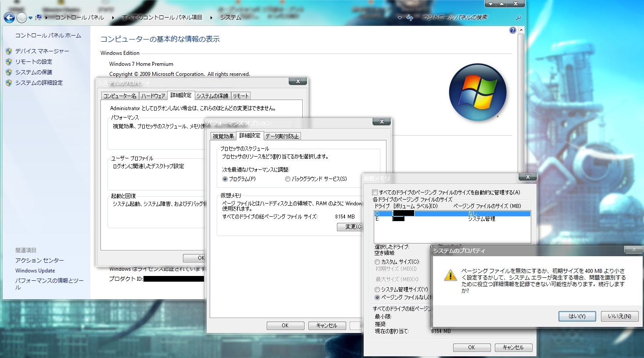Expand the arrow after すべてのコントロールパネル項目 breadcrumb

(211, 18)
